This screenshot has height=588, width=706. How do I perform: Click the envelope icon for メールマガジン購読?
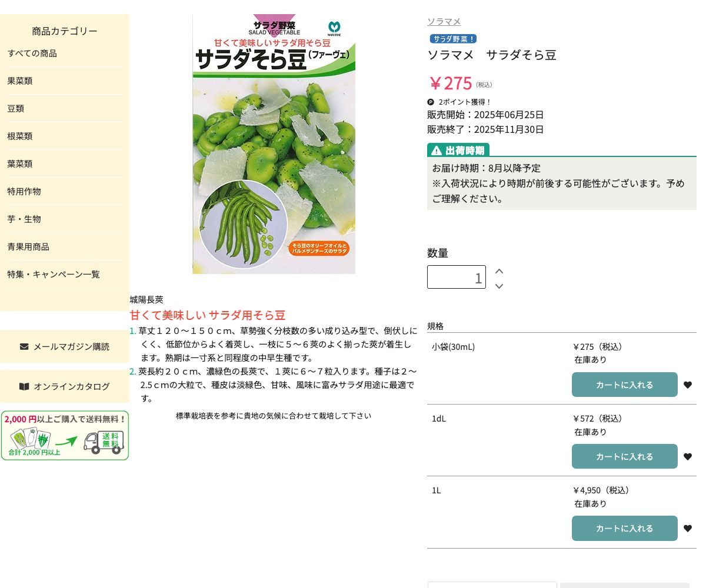[x=24, y=346]
